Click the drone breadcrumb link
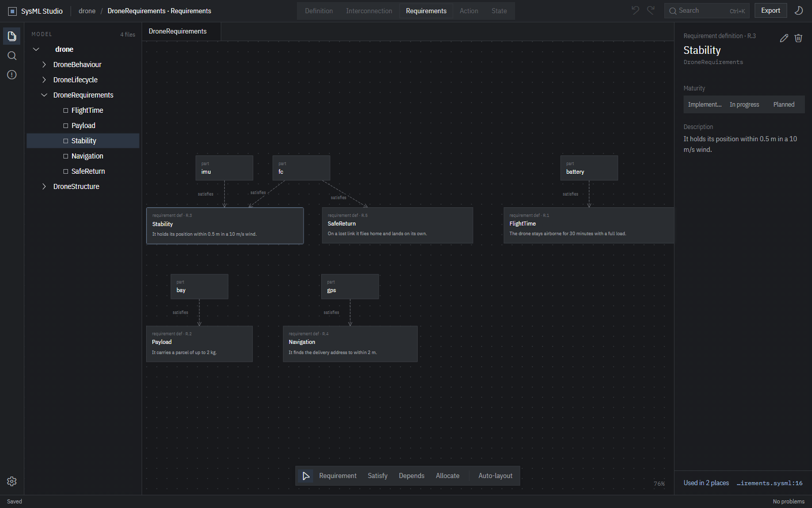This screenshot has height=508, width=812. [87, 11]
